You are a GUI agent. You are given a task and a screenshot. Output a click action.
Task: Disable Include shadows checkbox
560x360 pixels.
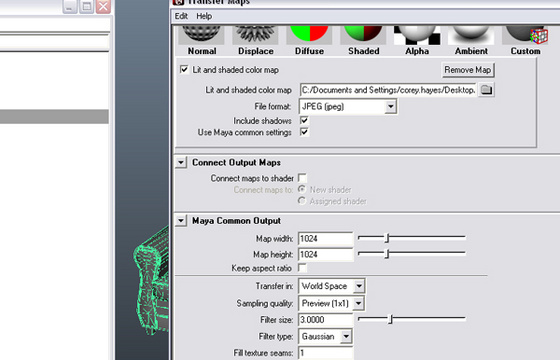(304, 120)
